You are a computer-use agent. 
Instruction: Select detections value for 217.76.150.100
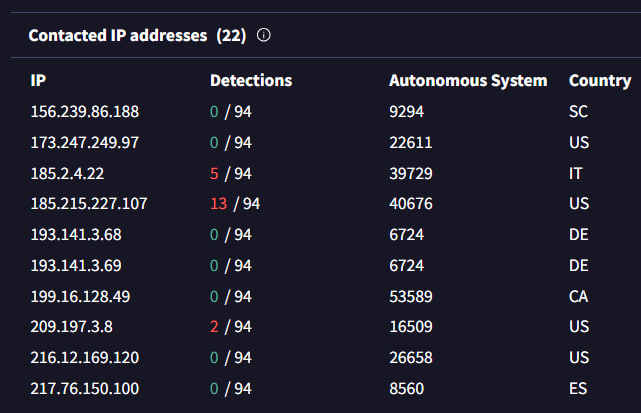231,388
